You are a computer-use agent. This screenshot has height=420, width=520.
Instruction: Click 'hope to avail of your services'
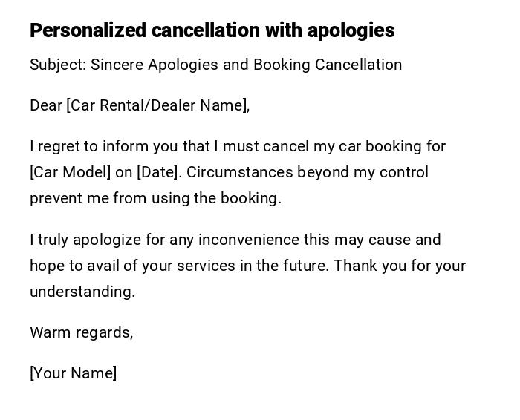point(132,266)
